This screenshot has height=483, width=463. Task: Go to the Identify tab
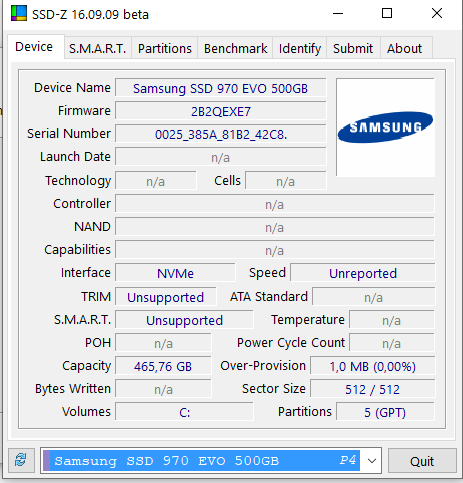point(300,49)
